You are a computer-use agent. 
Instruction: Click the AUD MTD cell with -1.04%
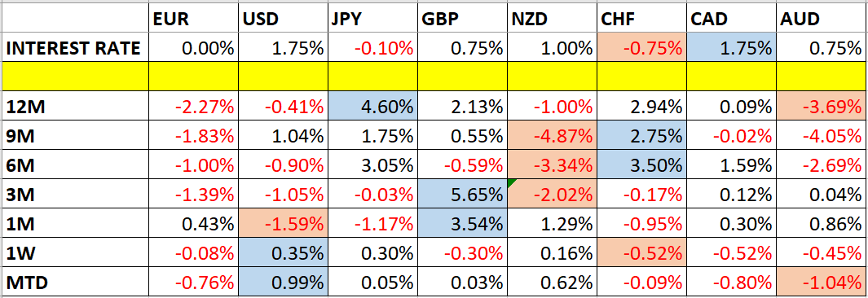click(821, 283)
